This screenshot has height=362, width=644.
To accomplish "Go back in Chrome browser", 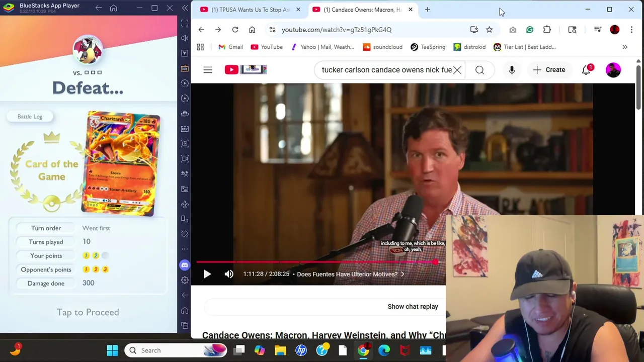I will coord(201,30).
